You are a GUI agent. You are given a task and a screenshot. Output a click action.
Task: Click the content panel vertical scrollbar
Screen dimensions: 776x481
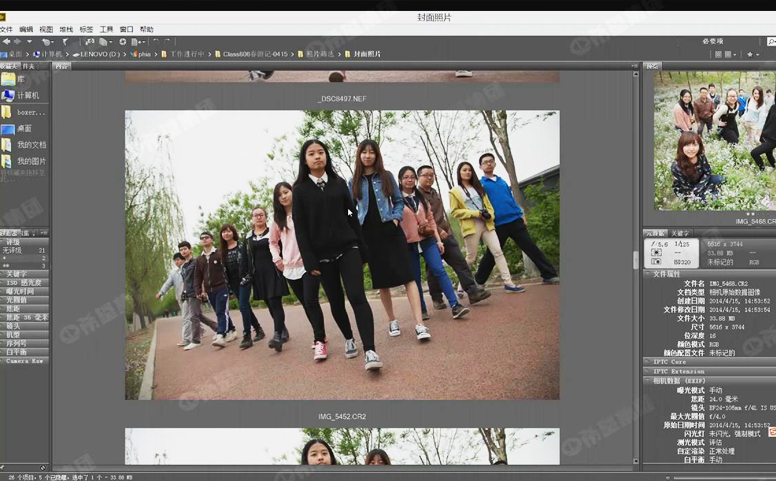635,260
